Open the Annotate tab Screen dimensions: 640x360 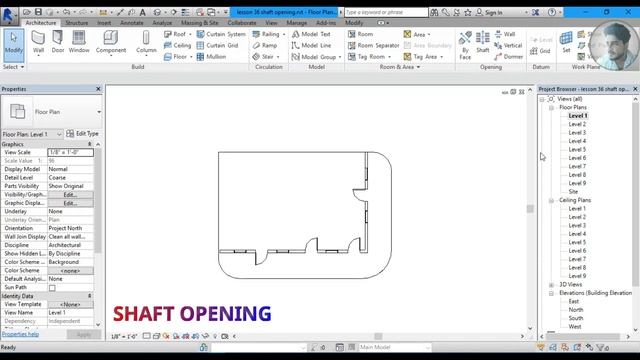[131, 23]
